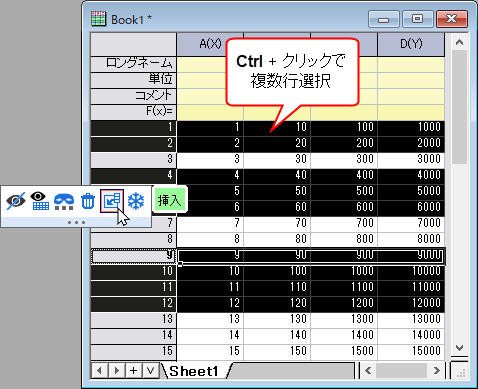The height and width of the screenshot is (389, 478).
Task: Click the hide rows crossed-eye icon
Action: 16,201
